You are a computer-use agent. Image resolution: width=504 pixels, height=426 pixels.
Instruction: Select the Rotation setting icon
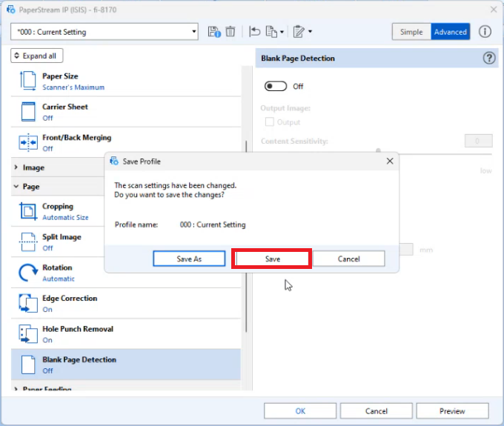(28, 273)
